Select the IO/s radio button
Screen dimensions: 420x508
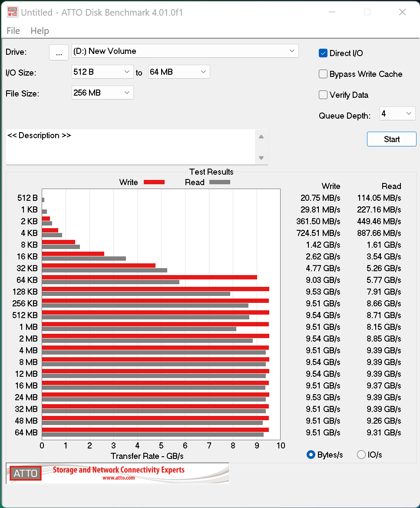[361, 455]
